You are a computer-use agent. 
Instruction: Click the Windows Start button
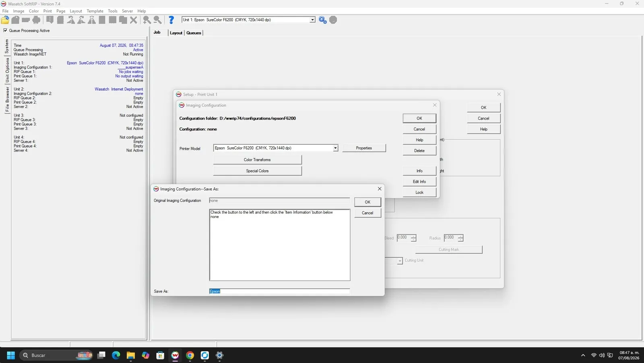point(11,355)
